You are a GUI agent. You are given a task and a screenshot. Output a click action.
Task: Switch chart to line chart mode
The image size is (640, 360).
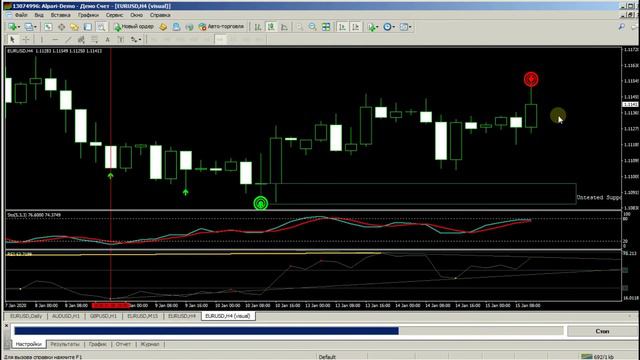pos(284,27)
